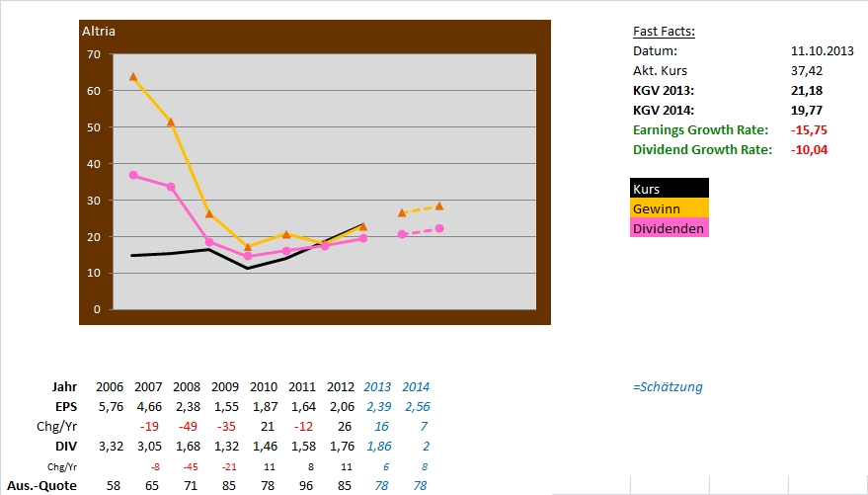Select estimated dividend value 1,86
Viewport: 868px width, 495px height.
point(378,447)
